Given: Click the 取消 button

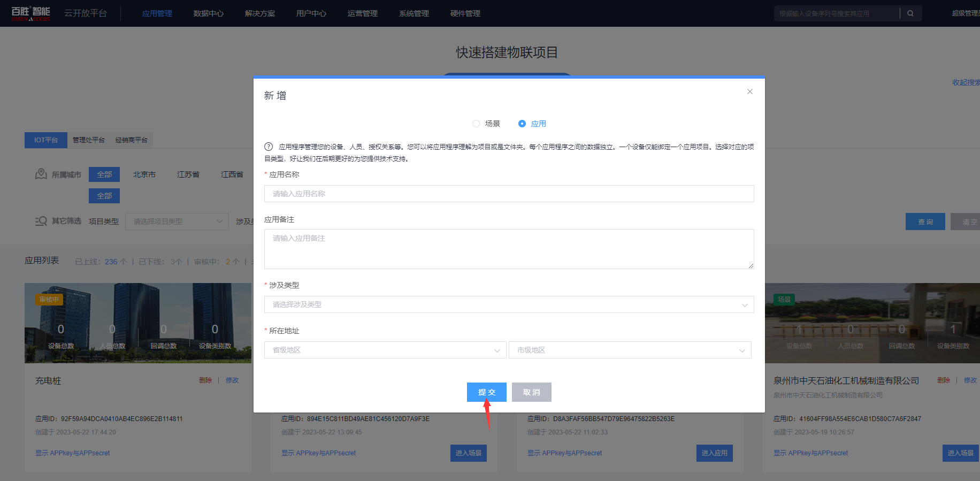Looking at the screenshot, I should [x=531, y=392].
